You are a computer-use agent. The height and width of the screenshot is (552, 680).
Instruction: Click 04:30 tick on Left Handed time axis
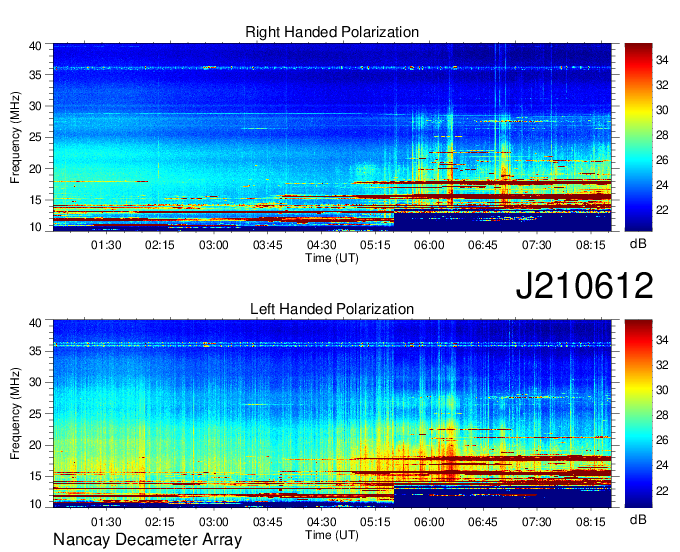pos(321,522)
